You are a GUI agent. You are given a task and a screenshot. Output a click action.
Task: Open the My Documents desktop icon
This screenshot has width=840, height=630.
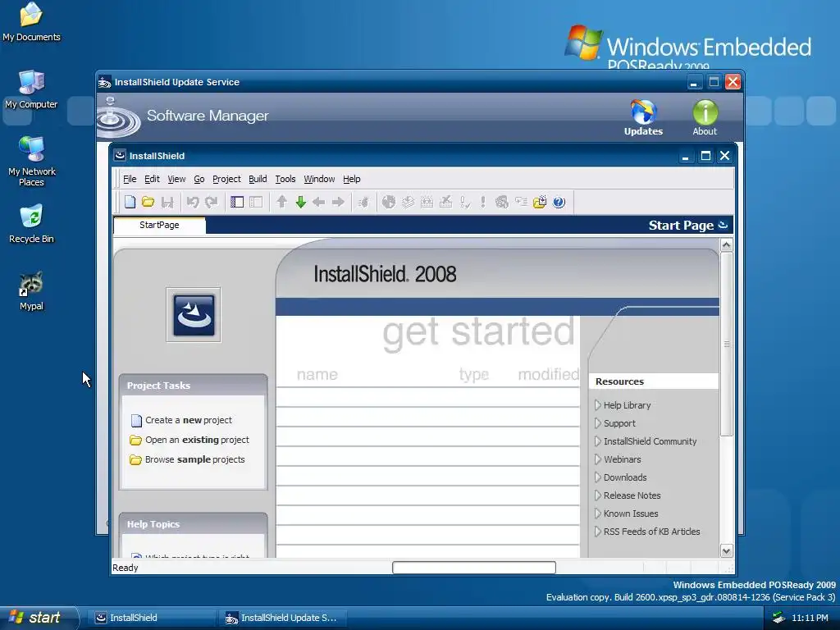coord(31,22)
